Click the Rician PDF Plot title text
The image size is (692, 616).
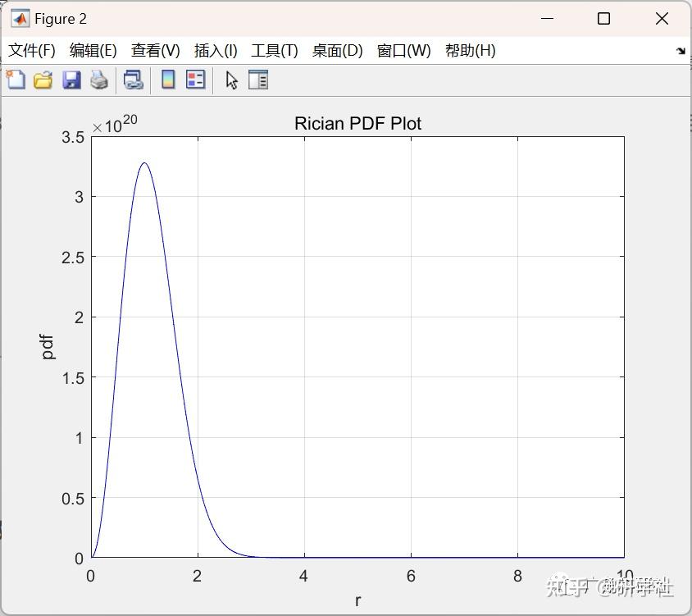coord(357,124)
